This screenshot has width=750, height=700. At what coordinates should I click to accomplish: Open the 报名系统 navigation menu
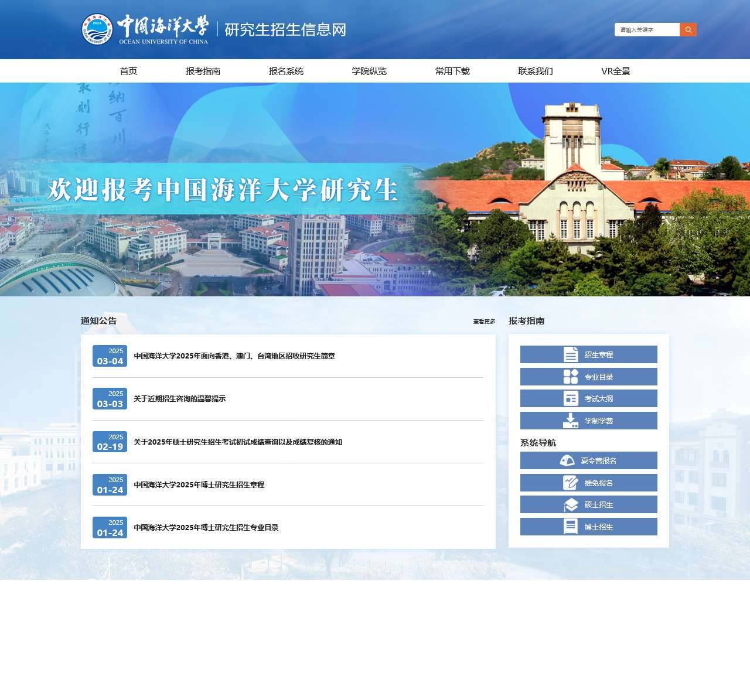tap(286, 71)
